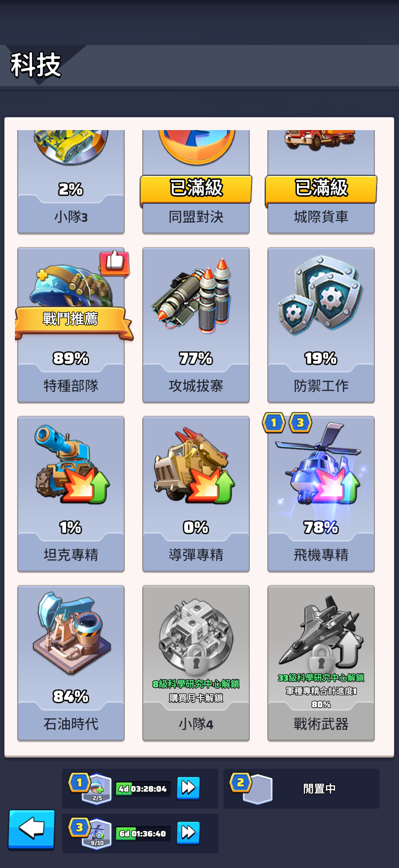Tap the thumbs-up recommendation badge
Viewport: 399px width, 868px height.
click(114, 263)
